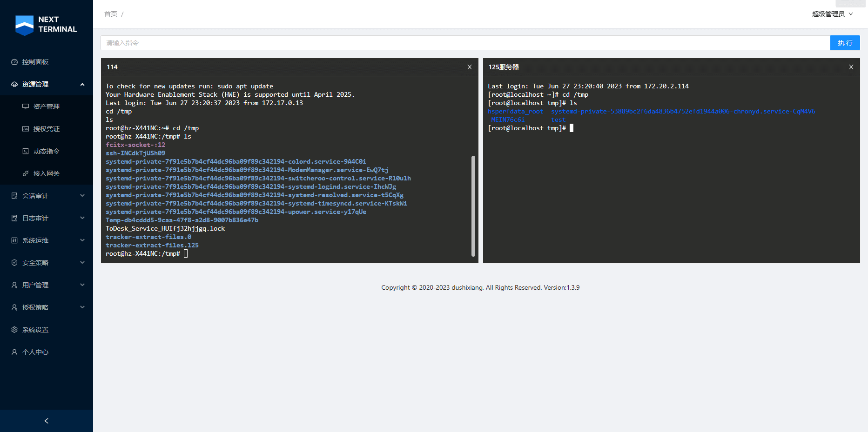
Task: Click the Next Terminal logo
Action: click(x=46, y=25)
